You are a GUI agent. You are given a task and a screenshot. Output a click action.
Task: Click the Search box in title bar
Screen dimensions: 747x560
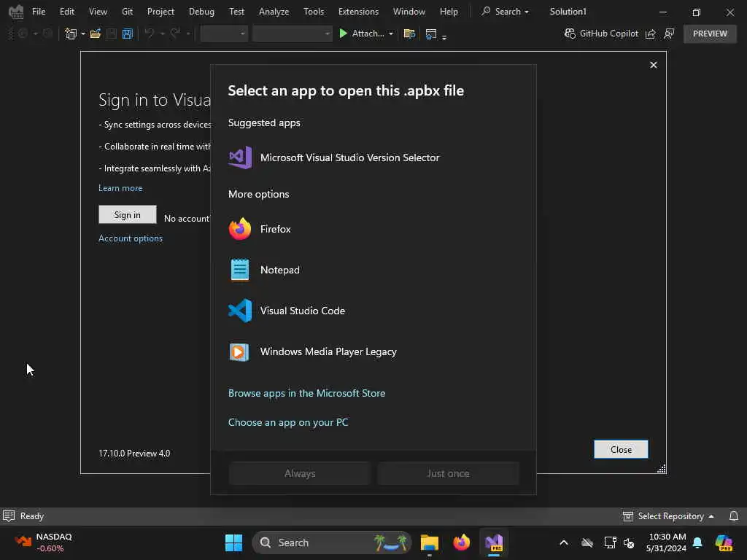click(505, 12)
